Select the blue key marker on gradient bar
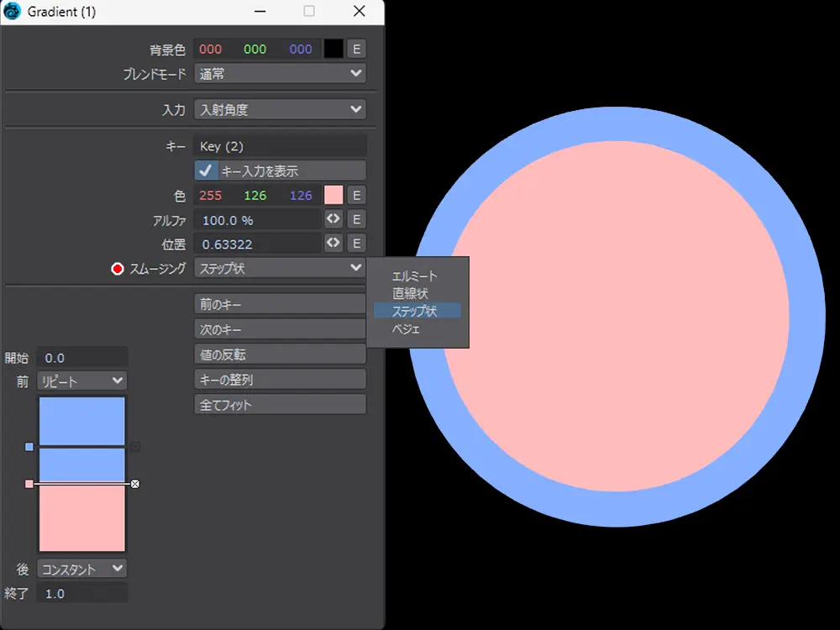Screen dimensions: 840x630 click(29, 447)
